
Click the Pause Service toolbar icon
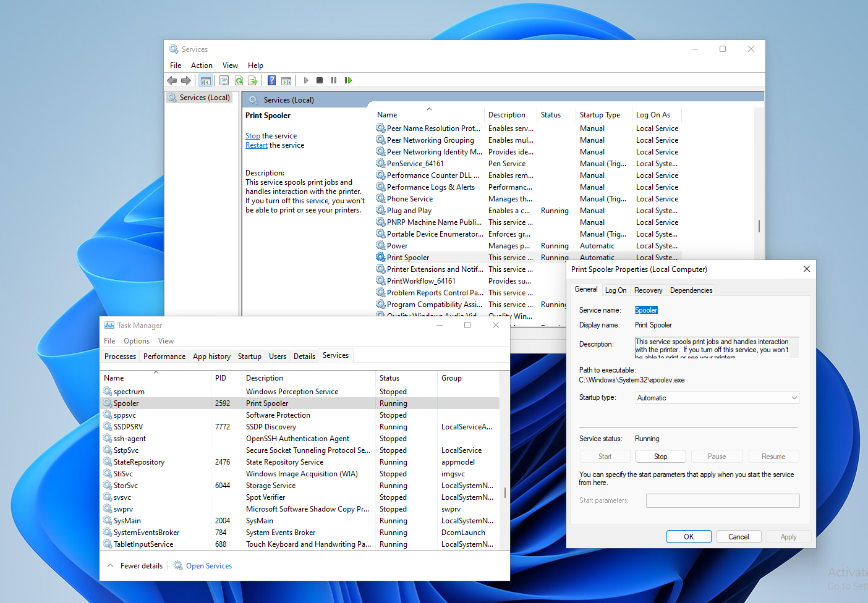pyautogui.click(x=334, y=80)
